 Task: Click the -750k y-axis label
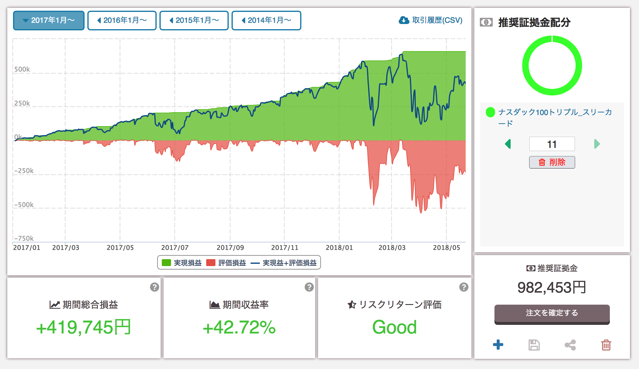click(24, 238)
